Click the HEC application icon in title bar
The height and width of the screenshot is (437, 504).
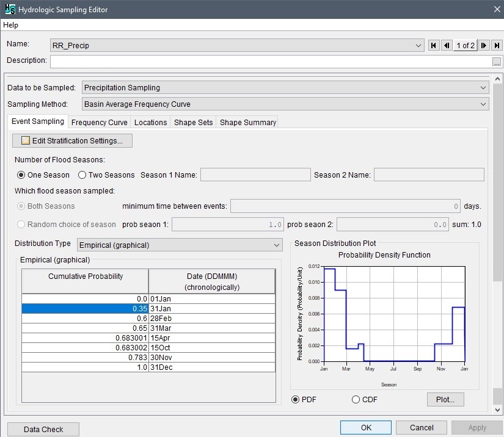[x=9, y=9]
